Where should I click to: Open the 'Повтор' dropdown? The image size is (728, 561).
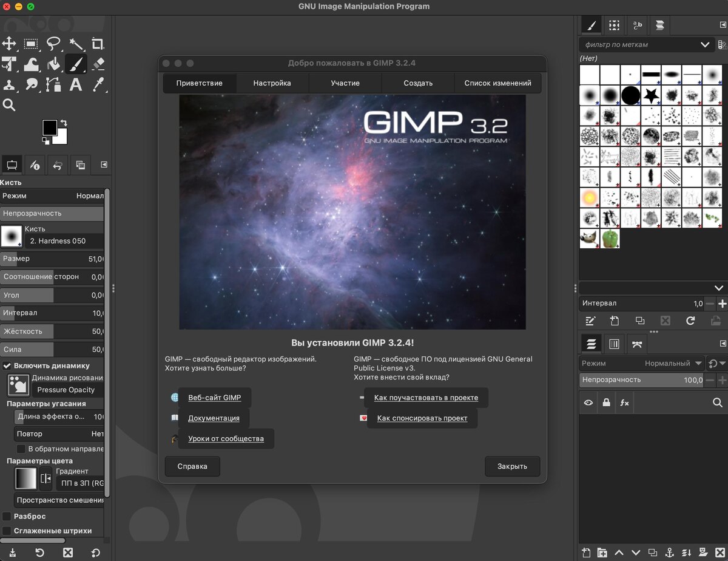pyautogui.click(x=59, y=434)
